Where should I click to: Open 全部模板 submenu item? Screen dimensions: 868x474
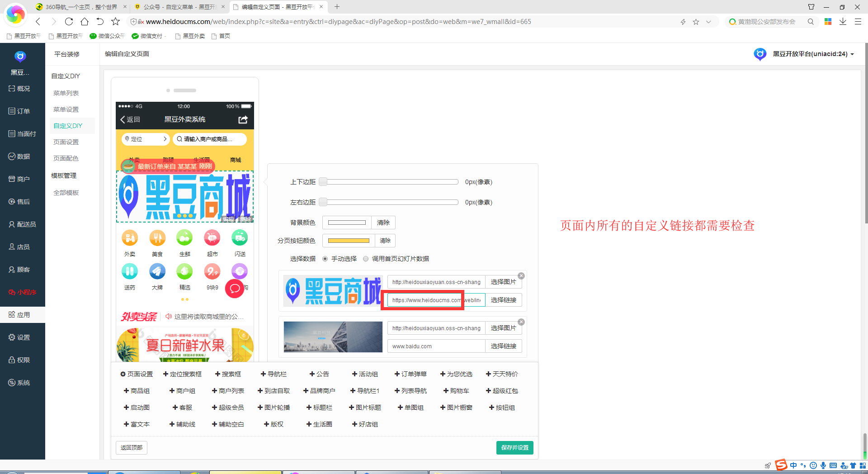66,193
